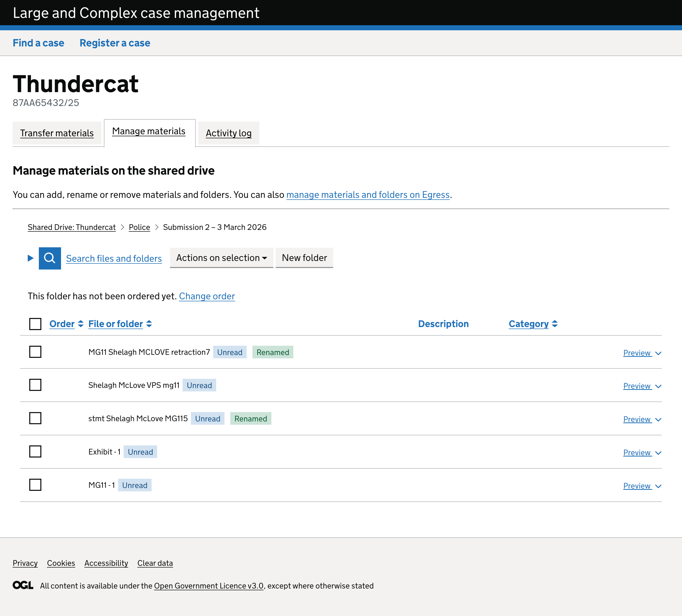The height and width of the screenshot is (616, 682).
Task: Click the File or folder sort arrows
Action: 149,324
